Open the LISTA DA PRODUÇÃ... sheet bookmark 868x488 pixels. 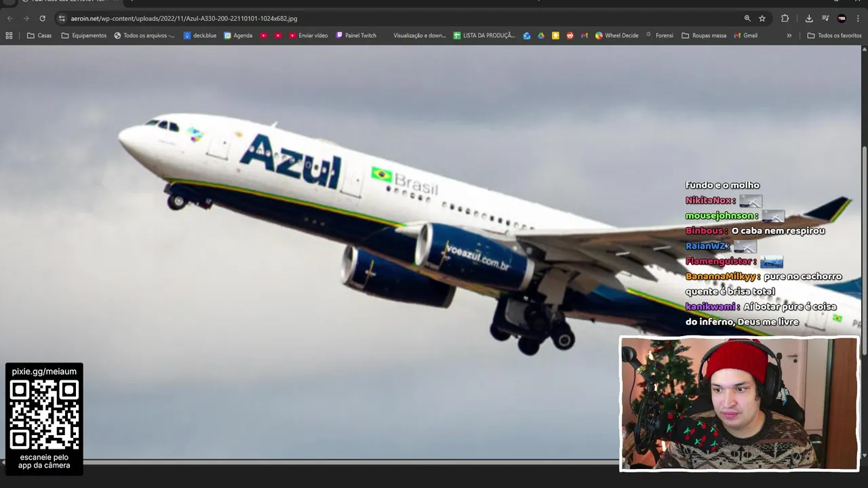click(x=484, y=35)
